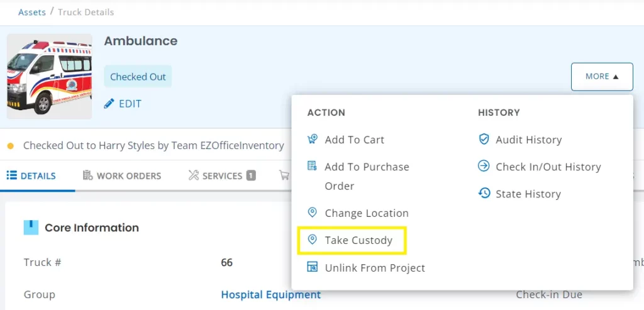
Task: Switch to the Services tab
Action: 221,176
